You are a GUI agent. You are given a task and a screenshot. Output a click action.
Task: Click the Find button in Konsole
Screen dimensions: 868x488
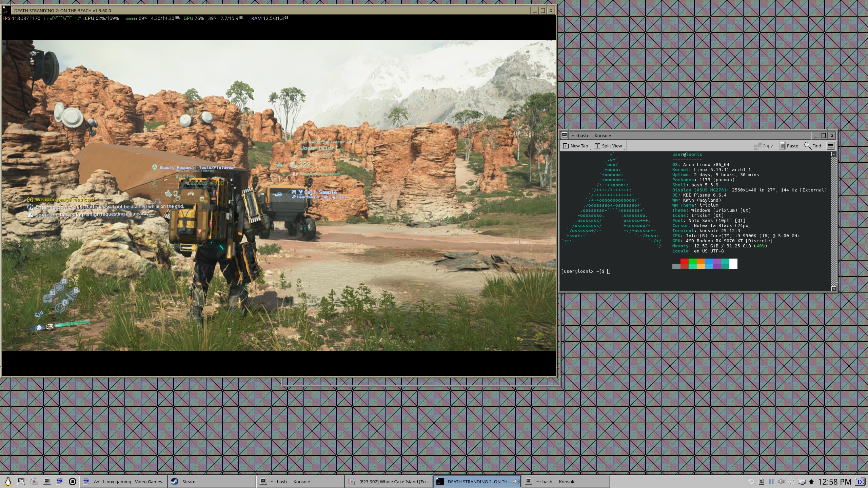[x=813, y=146]
